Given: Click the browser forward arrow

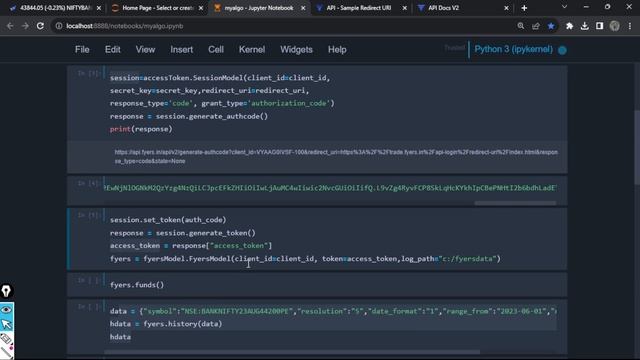Looking at the screenshot, I should (x=25, y=26).
